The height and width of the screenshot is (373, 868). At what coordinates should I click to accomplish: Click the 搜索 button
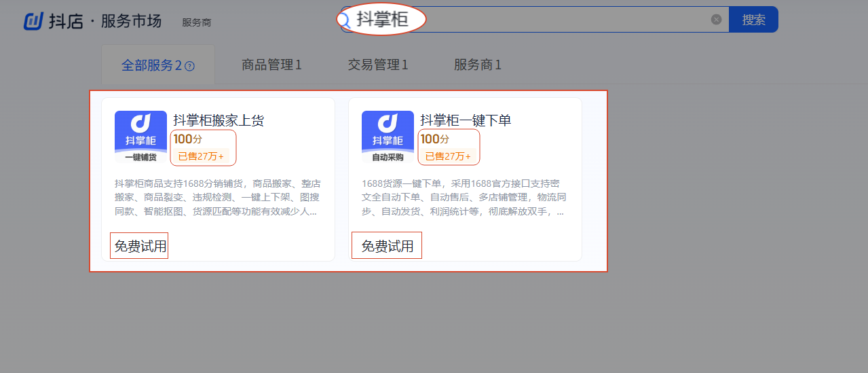point(753,20)
